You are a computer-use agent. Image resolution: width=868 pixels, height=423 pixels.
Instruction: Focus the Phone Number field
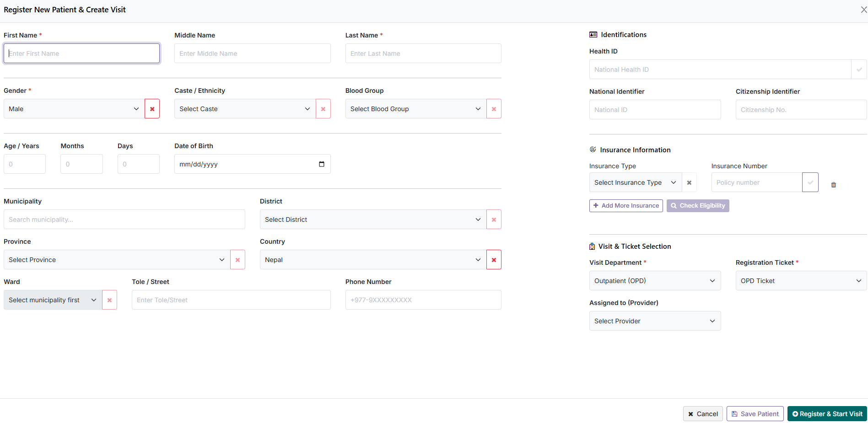[x=423, y=300]
